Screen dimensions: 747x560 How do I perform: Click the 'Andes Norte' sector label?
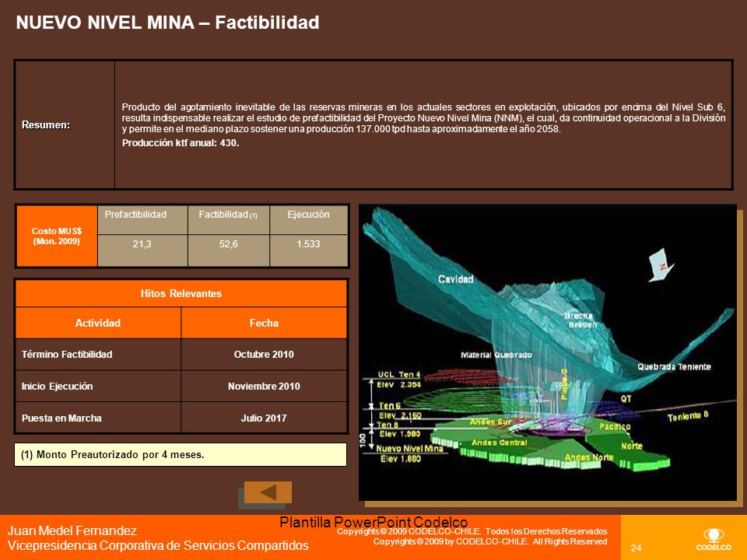(589, 457)
